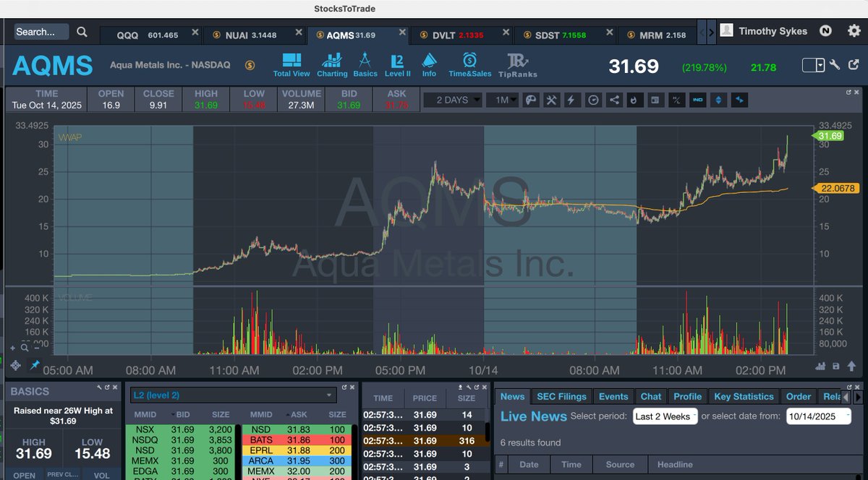This screenshot has width=868, height=480.
Task: Click the crosshair move icon below chart
Action: [16, 365]
